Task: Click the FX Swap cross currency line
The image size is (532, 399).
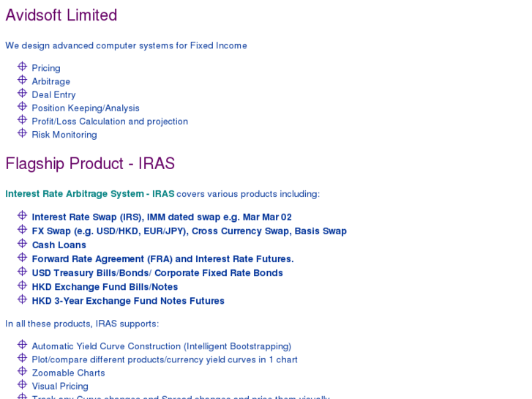Action: tap(190, 231)
